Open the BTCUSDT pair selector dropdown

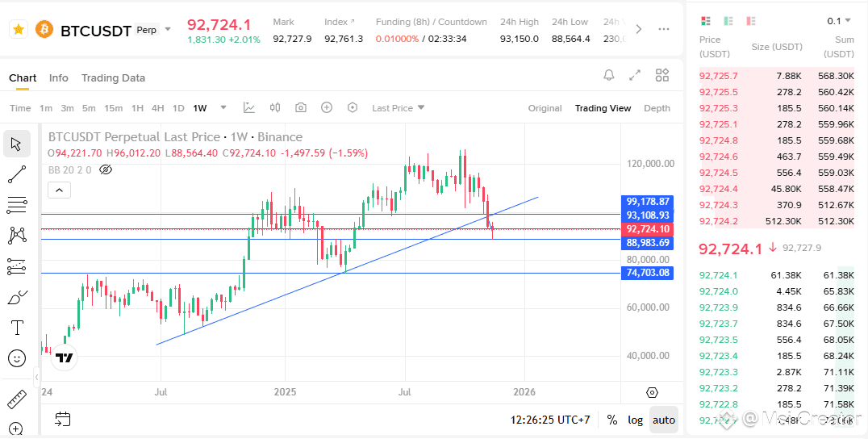coord(169,29)
